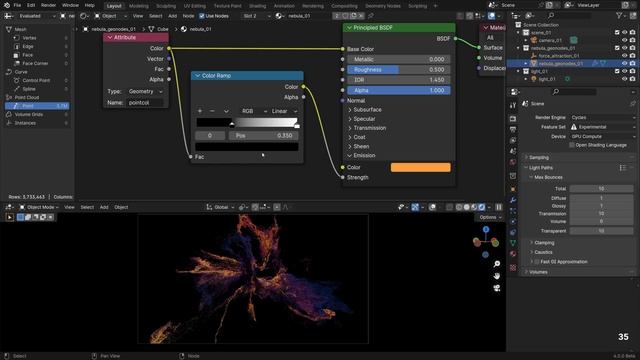The image size is (640, 360).
Task: Click the outliner filter funnel icon
Action: [619, 16]
